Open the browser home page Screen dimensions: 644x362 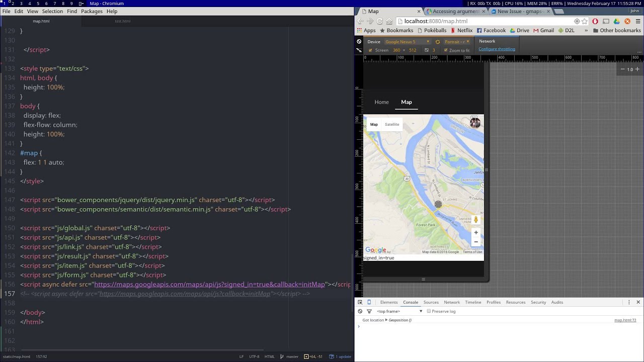[x=389, y=21]
